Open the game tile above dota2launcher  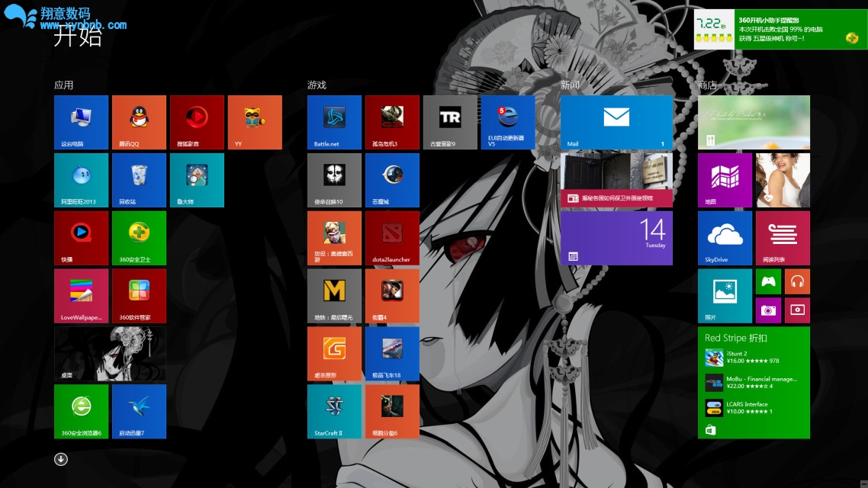pyautogui.click(x=392, y=181)
